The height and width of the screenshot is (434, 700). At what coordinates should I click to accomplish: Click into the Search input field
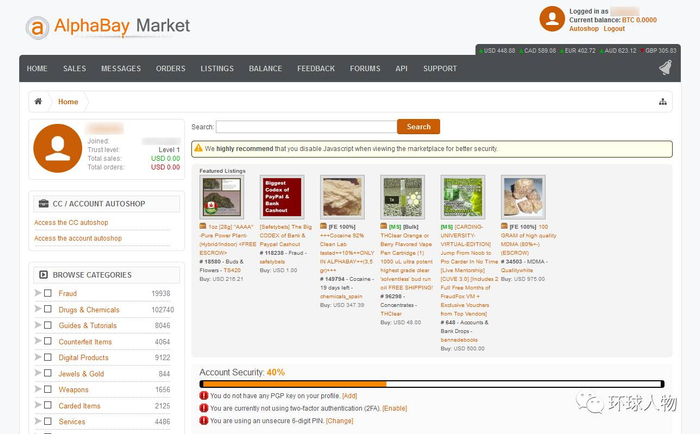[307, 127]
